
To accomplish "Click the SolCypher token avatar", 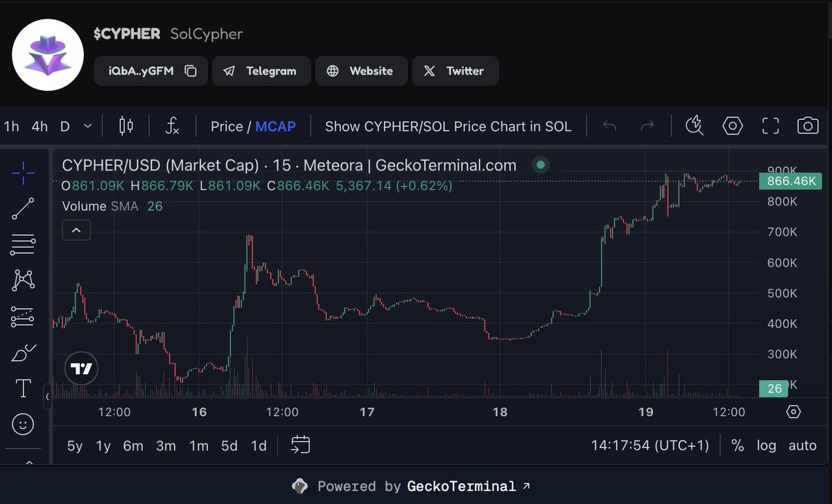I will click(x=48, y=55).
